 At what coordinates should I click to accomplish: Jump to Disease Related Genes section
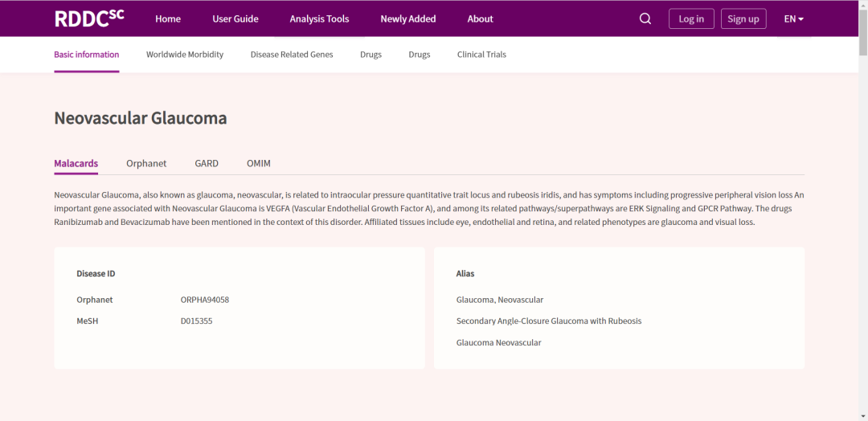(x=292, y=55)
